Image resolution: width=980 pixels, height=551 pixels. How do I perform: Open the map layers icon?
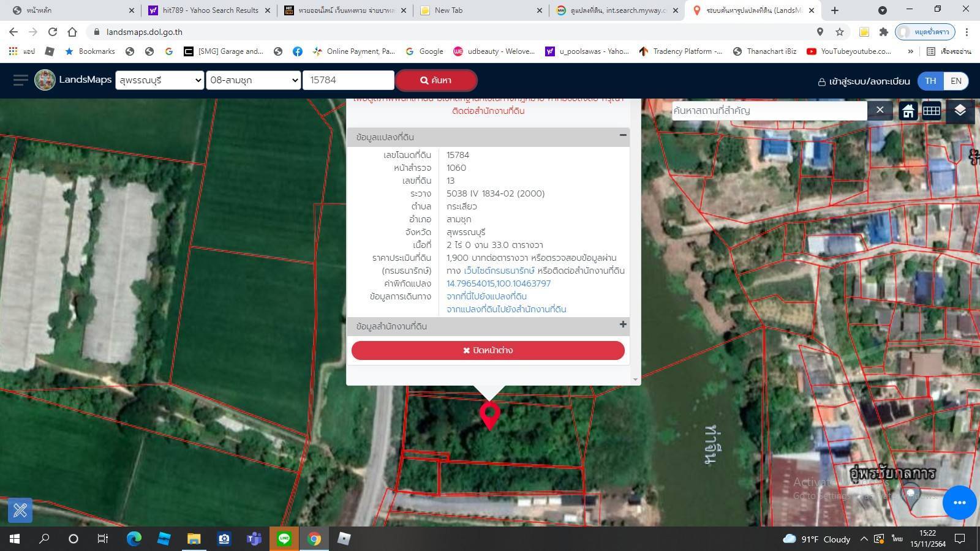pos(960,110)
